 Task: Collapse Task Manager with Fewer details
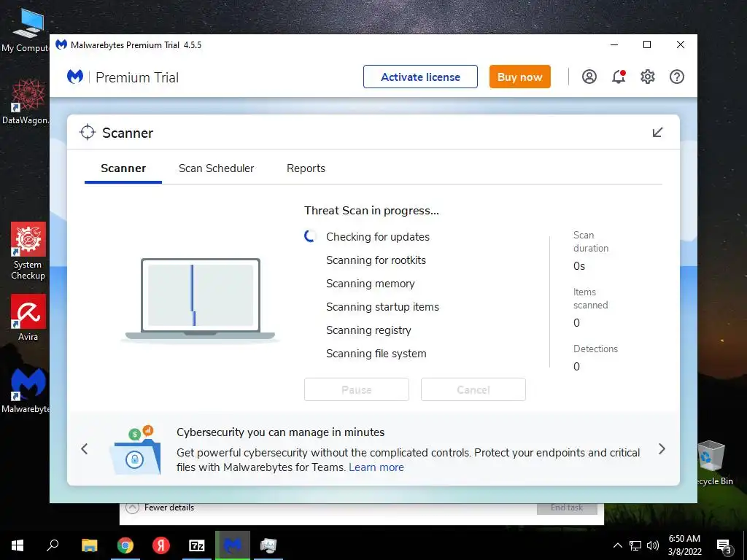pyautogui.click(x=160, y=507)
